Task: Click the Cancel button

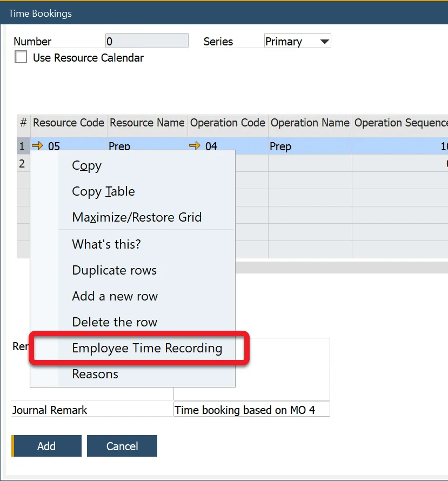Action: (x=122, y=446)
